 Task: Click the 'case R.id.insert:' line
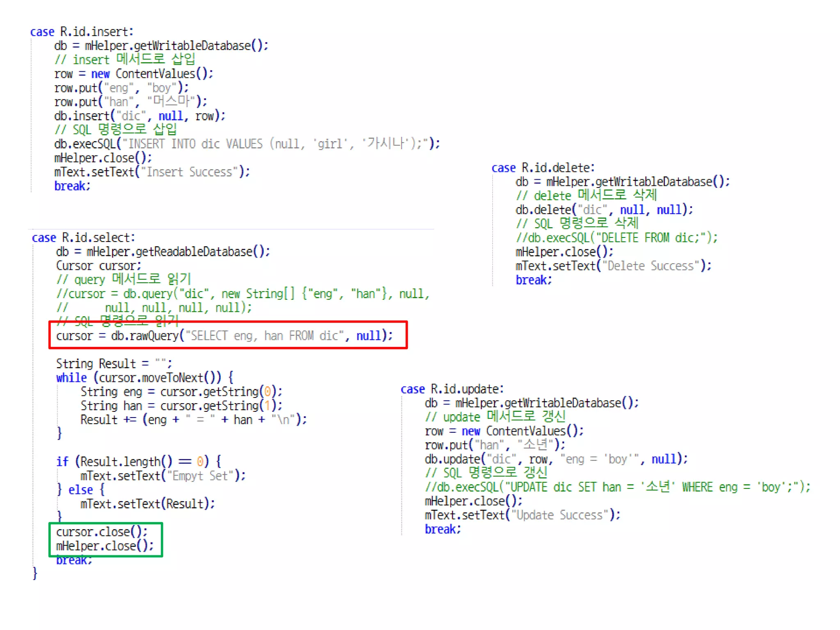pos(82,32)
